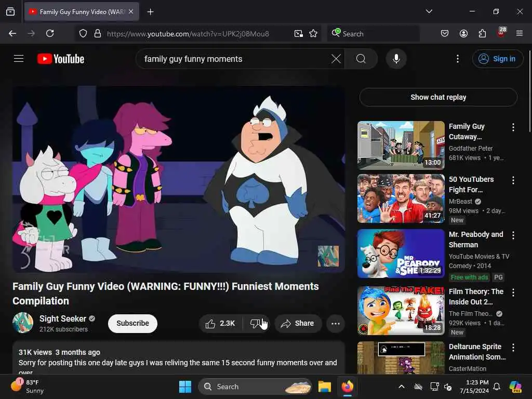
Task: Click the Windows taskbar Search box
Action: pyautogui.click(x=255, y=387)
